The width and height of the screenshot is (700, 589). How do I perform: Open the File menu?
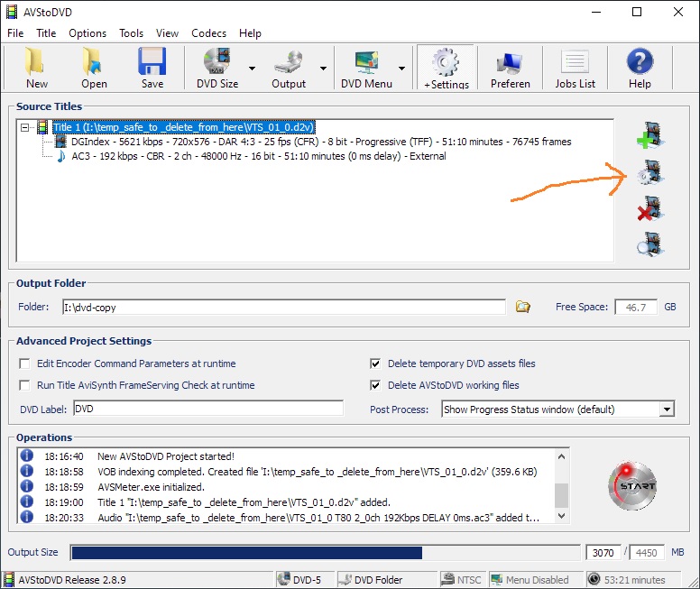point(15,33)
